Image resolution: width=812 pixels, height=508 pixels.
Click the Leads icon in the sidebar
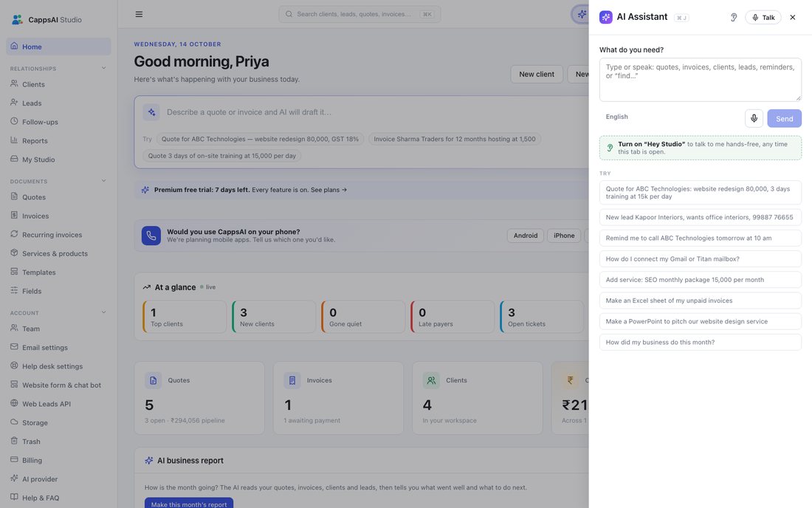(x=14, y=103)
